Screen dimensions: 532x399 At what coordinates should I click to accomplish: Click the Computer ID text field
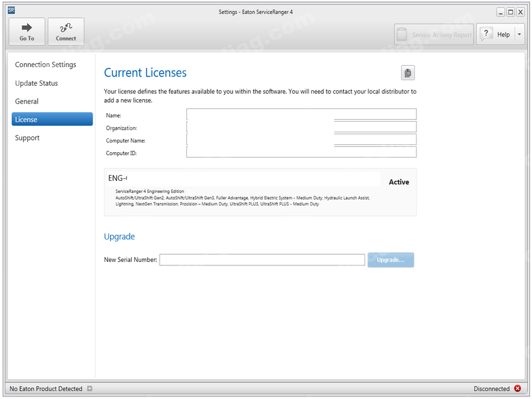[301, 152]
